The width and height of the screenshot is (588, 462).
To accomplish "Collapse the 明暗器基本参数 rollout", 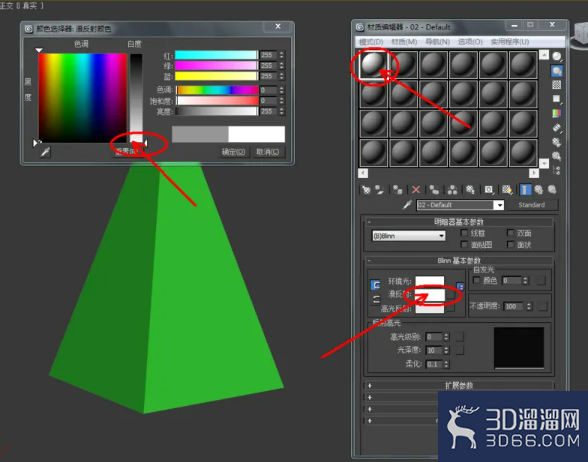I will coord(459,222).
